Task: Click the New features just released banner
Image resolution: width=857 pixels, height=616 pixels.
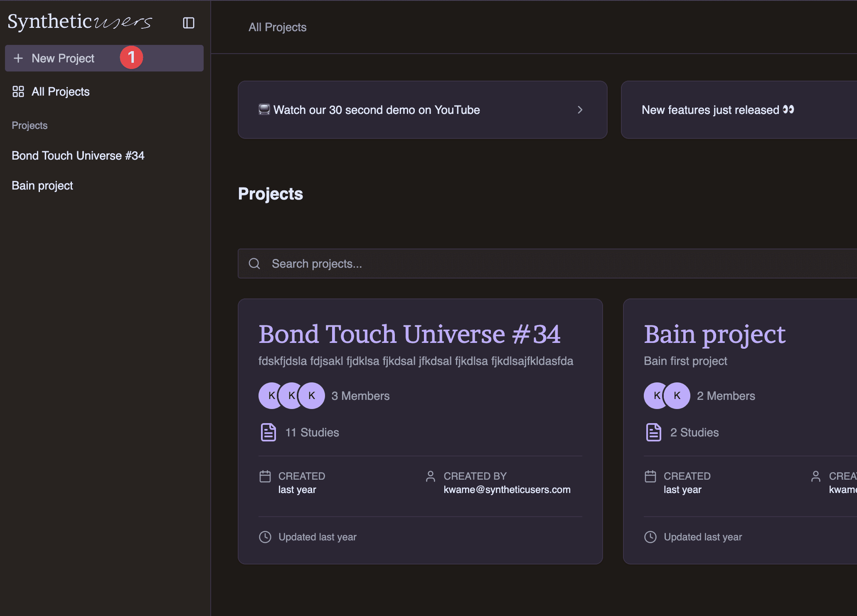Action: tap(718, 110)
